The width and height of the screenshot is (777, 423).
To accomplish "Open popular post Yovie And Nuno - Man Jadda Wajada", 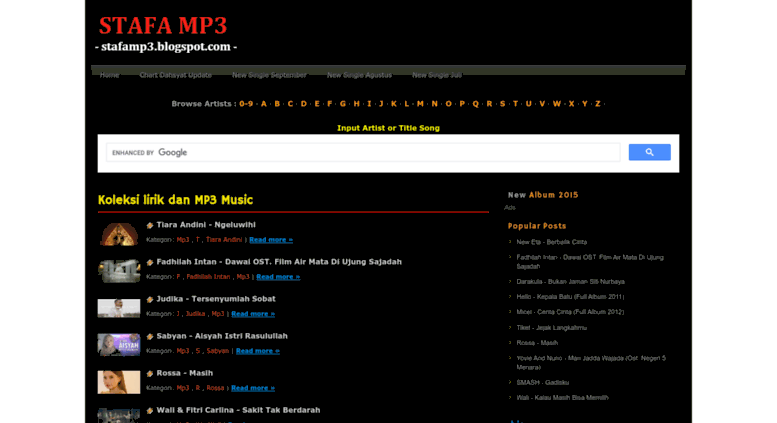I will [x=591, y=363].
